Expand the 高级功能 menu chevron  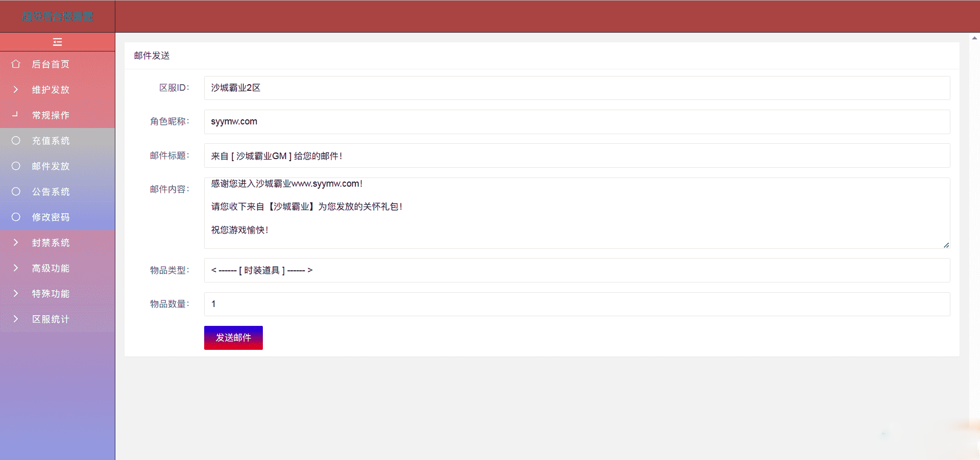point(16,268)
